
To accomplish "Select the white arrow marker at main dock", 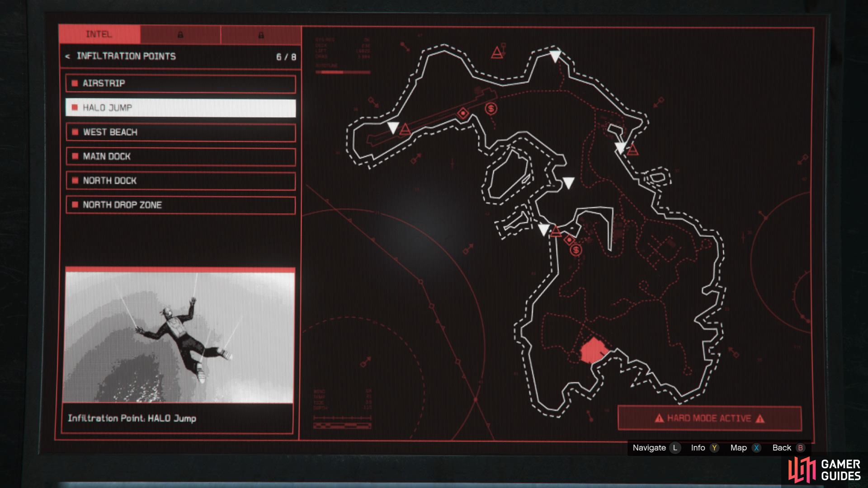I will pyautogui.click(x=544, y=230).
